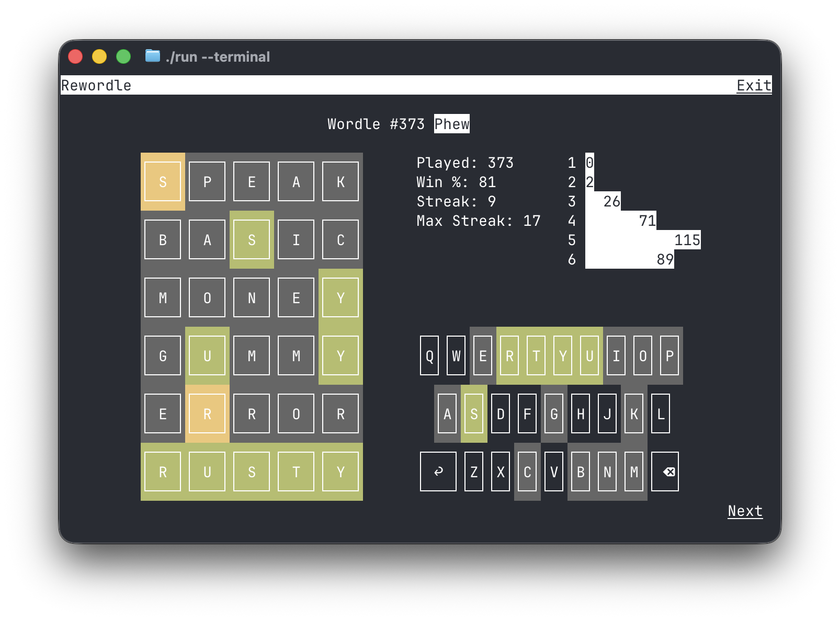Click the Phew result label
This screenshot has width=840, height=621.
pos(452,124)
